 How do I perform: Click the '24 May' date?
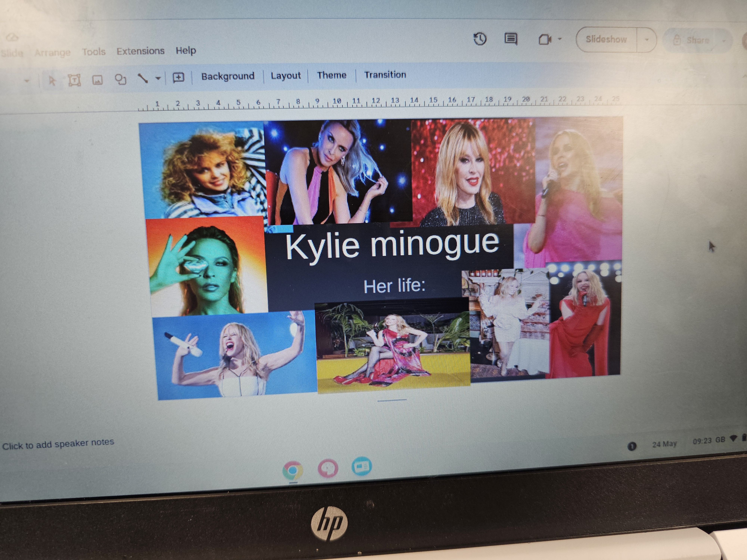664,444
